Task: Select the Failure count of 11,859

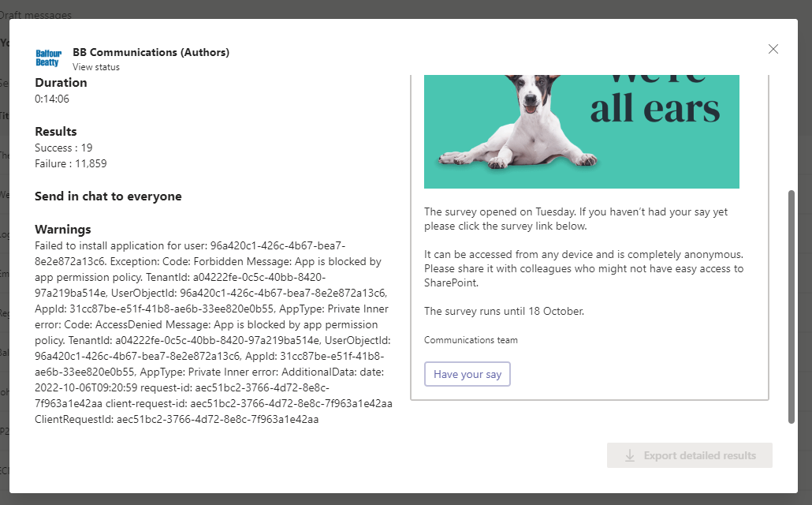Action: click(69, 163)
